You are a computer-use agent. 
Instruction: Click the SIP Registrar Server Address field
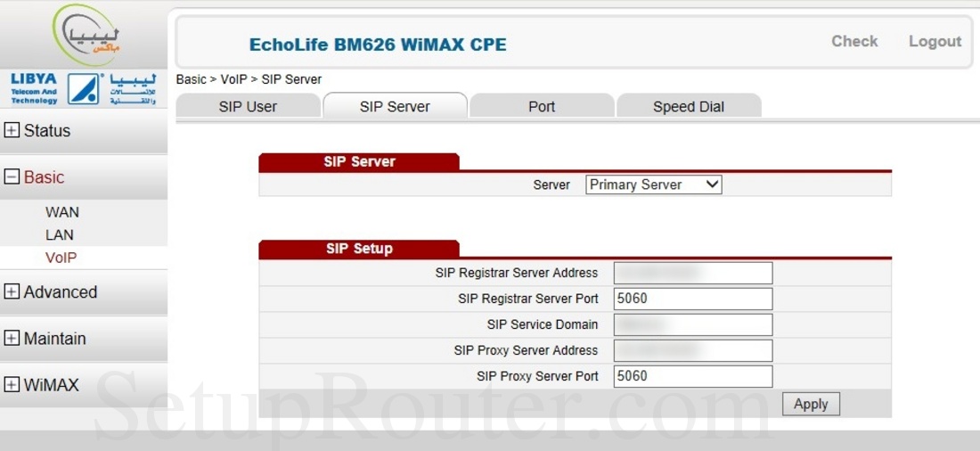693,273
